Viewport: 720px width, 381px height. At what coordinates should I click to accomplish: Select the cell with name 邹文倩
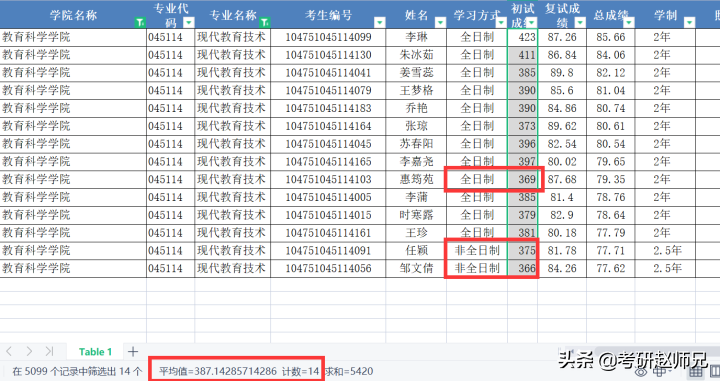(416, 269)
